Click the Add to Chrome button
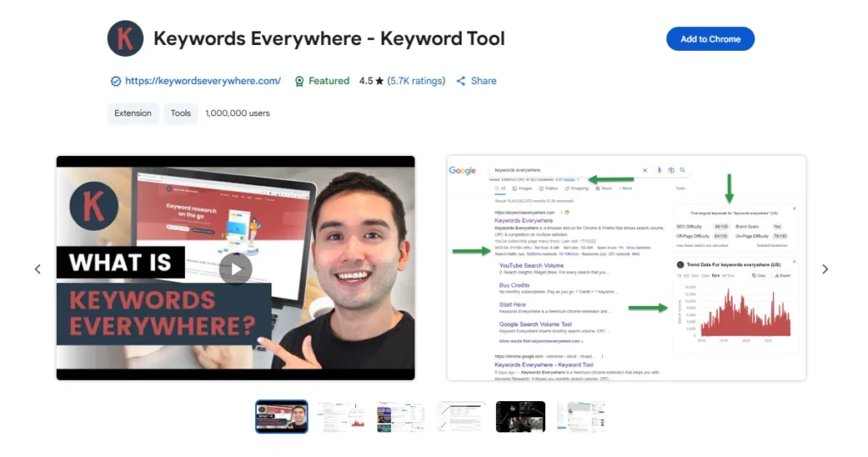868x457 pixels. tap(709, 39)
